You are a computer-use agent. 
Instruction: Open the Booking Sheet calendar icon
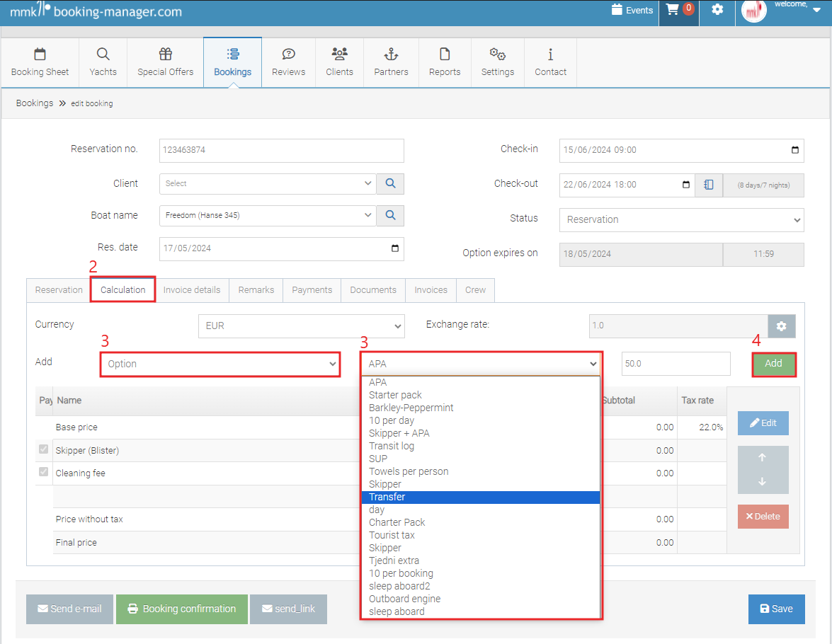coord(40,54)
